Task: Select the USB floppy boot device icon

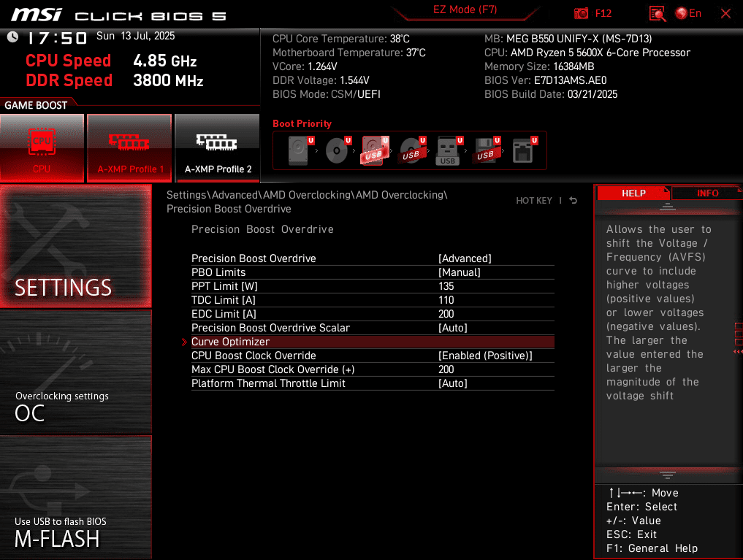Action: pos(487,150)
